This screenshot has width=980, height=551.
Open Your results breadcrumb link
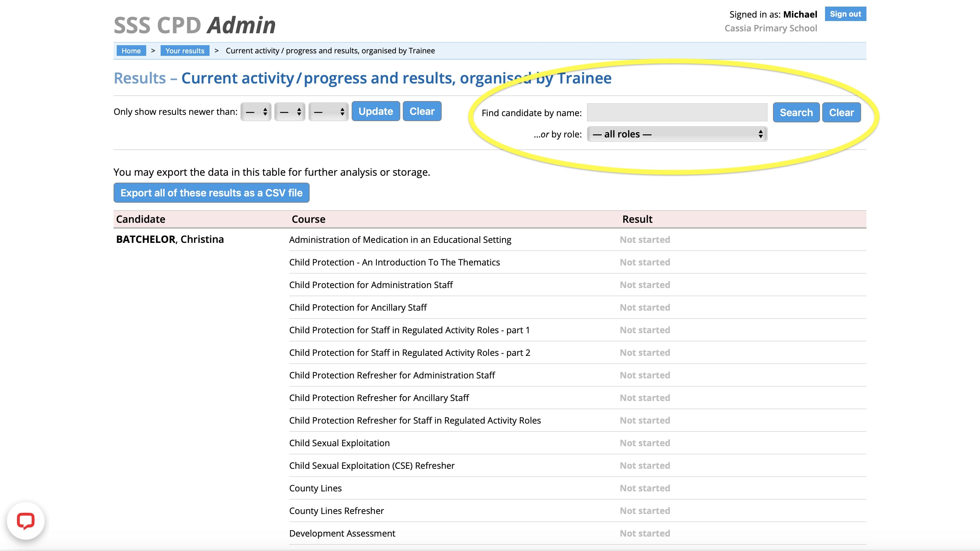[x=184, y=51]
